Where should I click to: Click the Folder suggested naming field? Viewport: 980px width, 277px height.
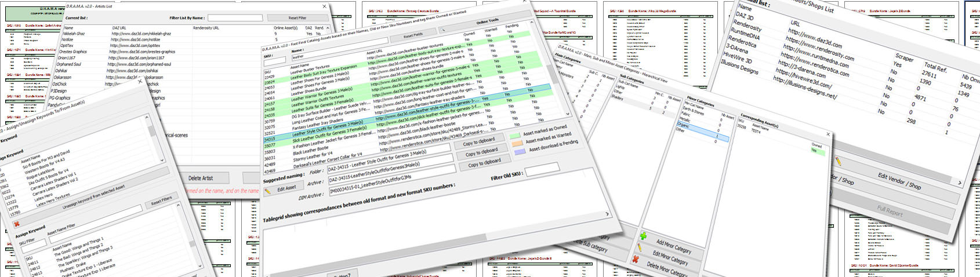click(x=389, y=158)
